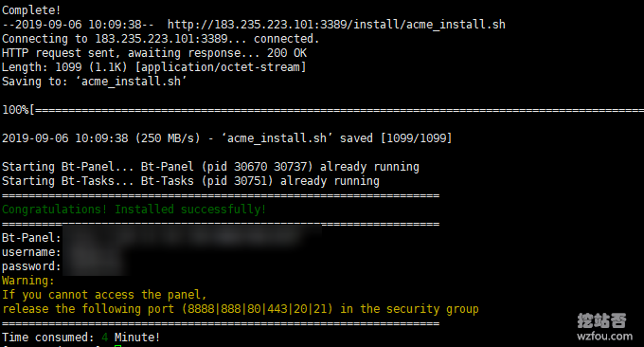
Task: Click the blurred username value
Action: tap(95, 252)
